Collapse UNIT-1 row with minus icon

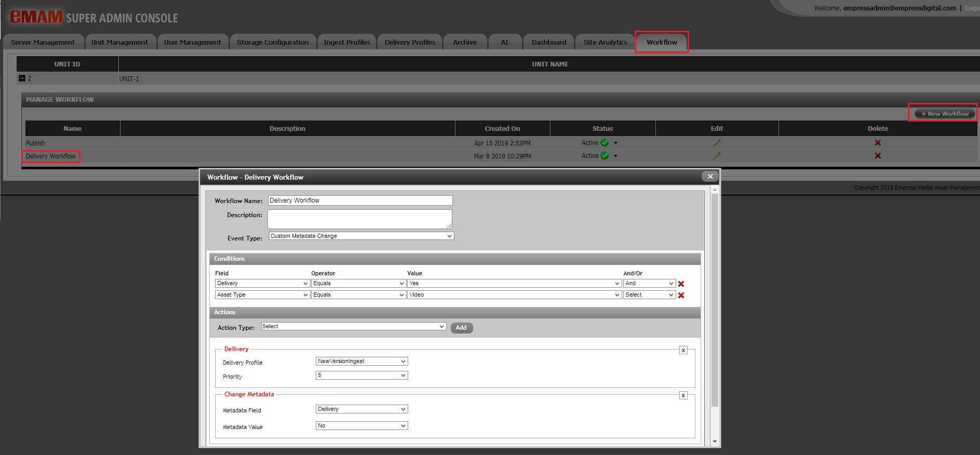(22, 78)
